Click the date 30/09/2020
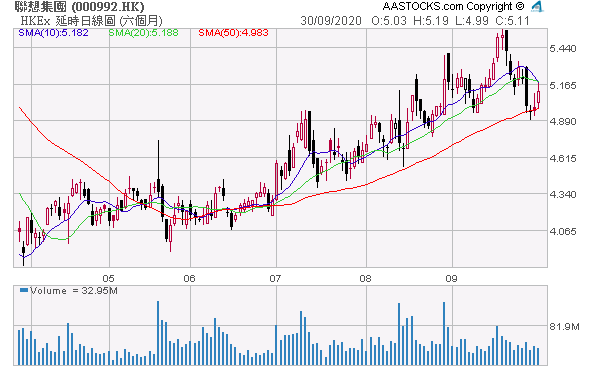 331,21
